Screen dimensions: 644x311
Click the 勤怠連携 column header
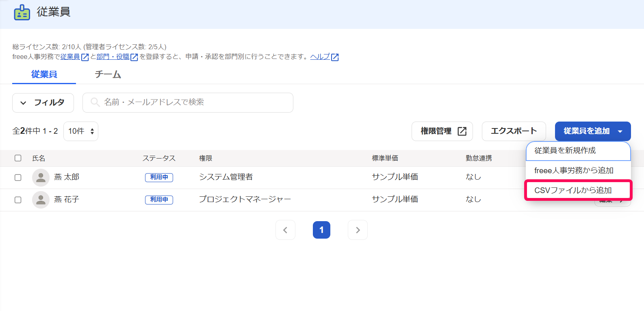479,158
